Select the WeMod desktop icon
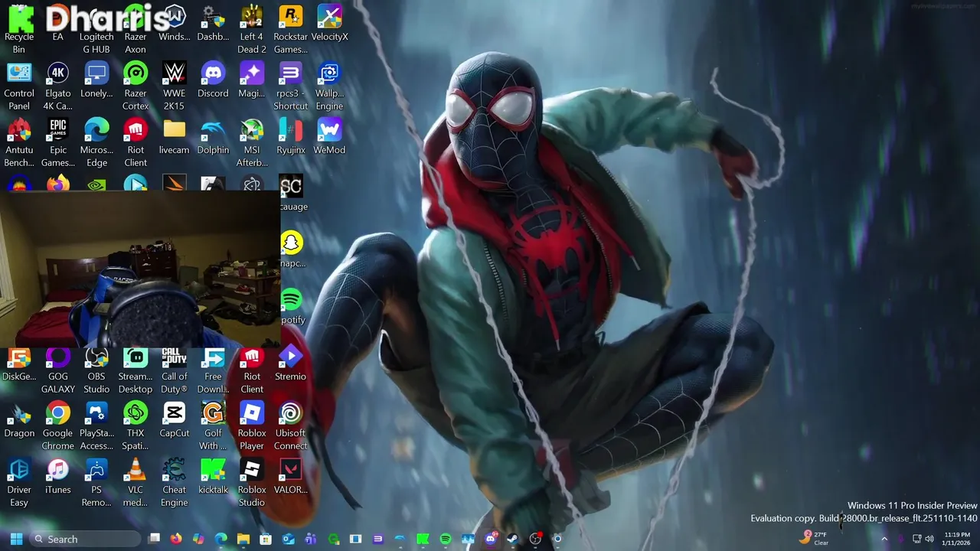The height and width of the screenshot is (551, 980). (329, 136)
